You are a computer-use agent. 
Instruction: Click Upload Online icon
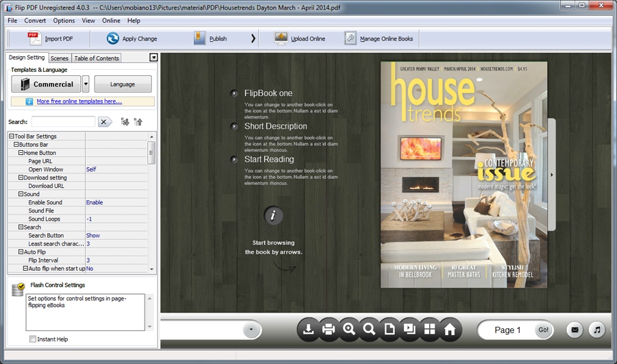pyautogui.click(x=281, y=38)
